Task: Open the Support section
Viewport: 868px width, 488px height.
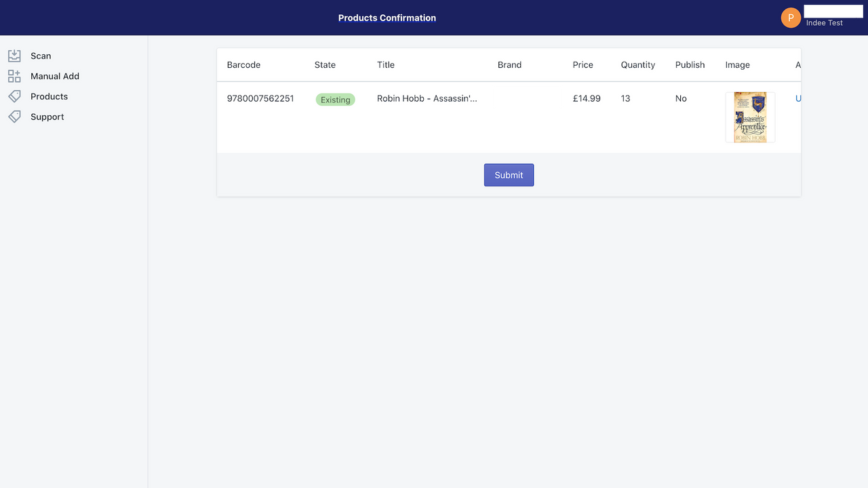Action: point(46,117)
